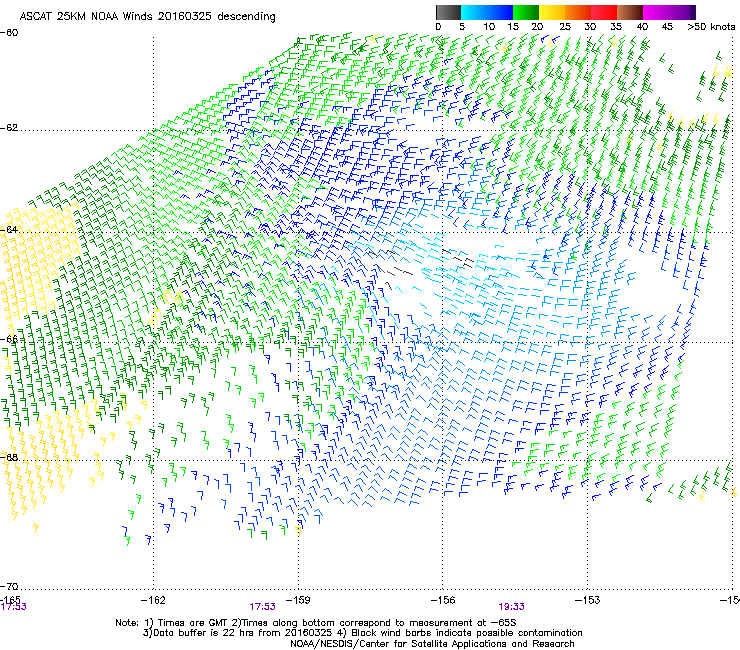Click the yellow 20-25 knots legend swatch
740x650 pixels.
coord(552,12)
